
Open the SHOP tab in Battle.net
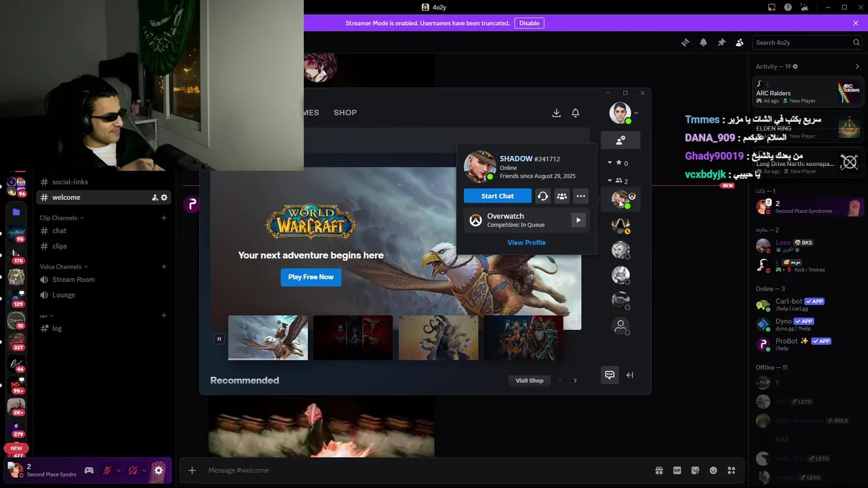click(345, 113)
